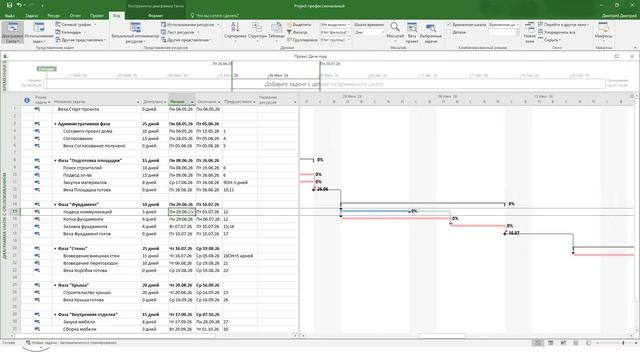This screenshot has height=360, width=640.
Task: Open the Задача ribbon tab
Action: tap(32, 16)
